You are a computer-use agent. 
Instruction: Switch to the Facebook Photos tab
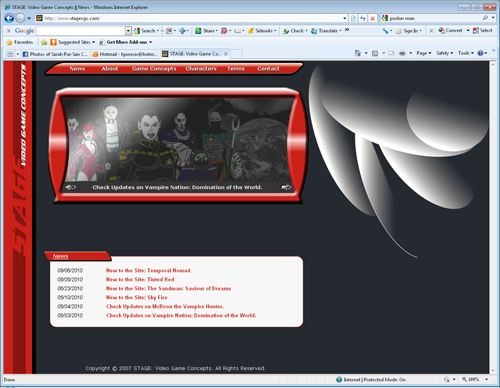pos(55,54)
